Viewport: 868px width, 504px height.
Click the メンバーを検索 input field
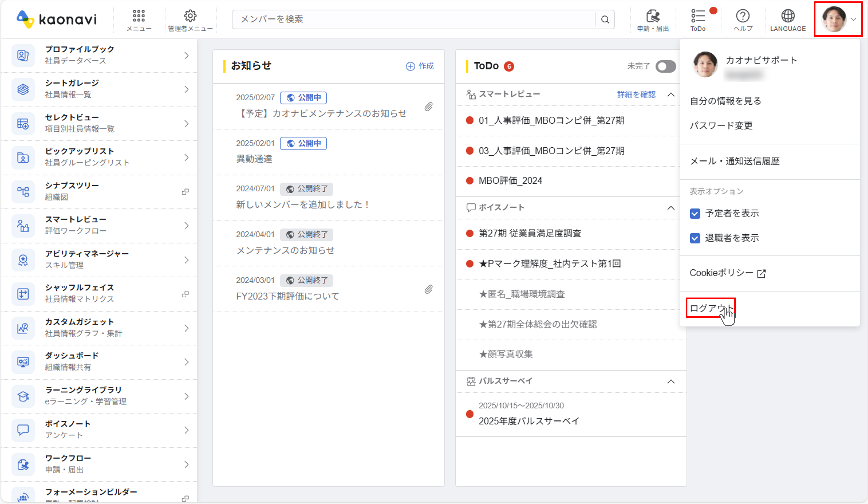tap(413, 19)
